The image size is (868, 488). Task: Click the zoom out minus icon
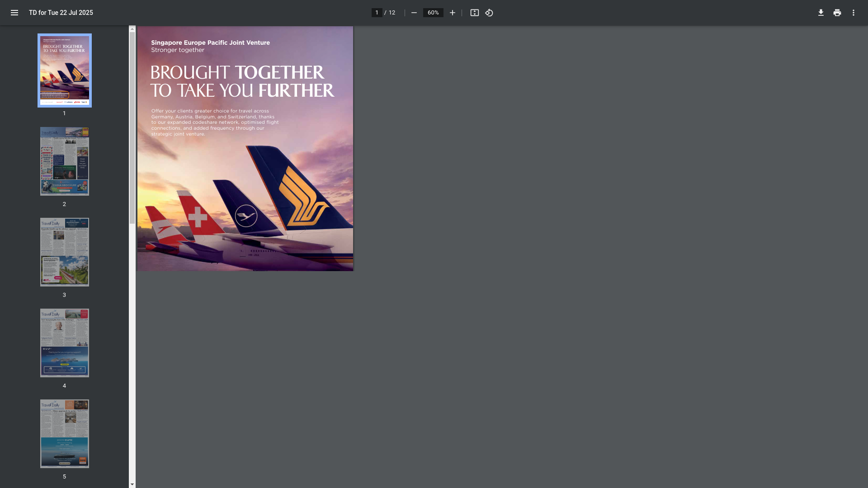click(x=414, y=13)
